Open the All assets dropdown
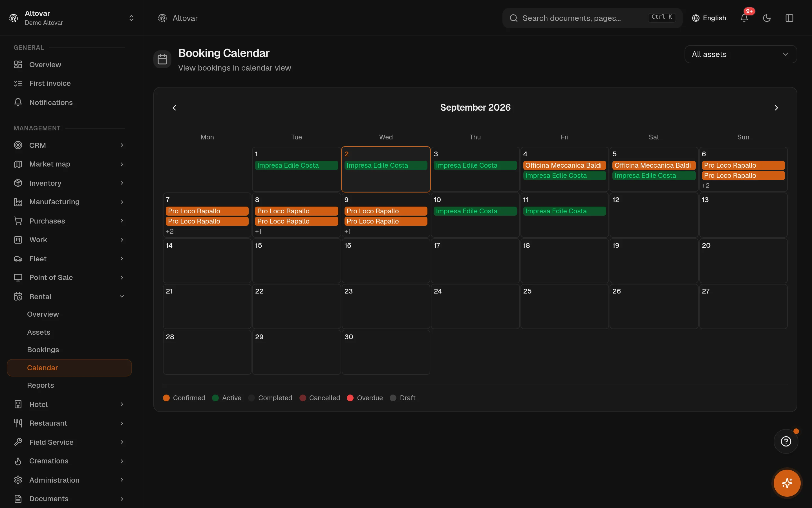The width and height of the screenshot is (812, 508). (741, 54)
